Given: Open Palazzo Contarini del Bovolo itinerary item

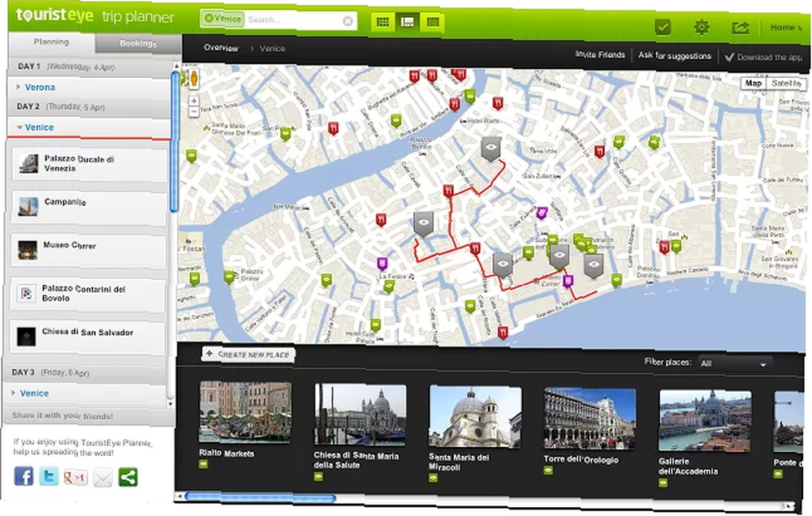Looking at the screenshot, I should (x=88, y=294).
